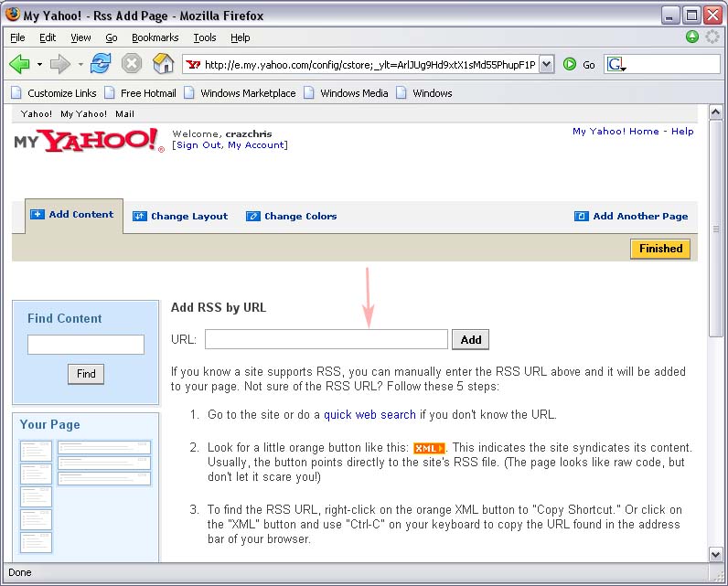The height and width of the screenshot is (586, 728).
Task: Click the browser Back arrow button
Action: (x=19, y=64)
